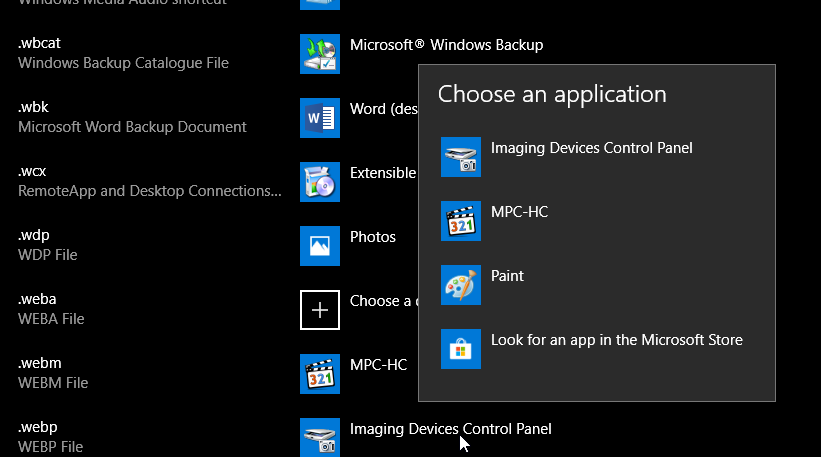Click the Extensible icon for .wcx

(x=320, y=182)
